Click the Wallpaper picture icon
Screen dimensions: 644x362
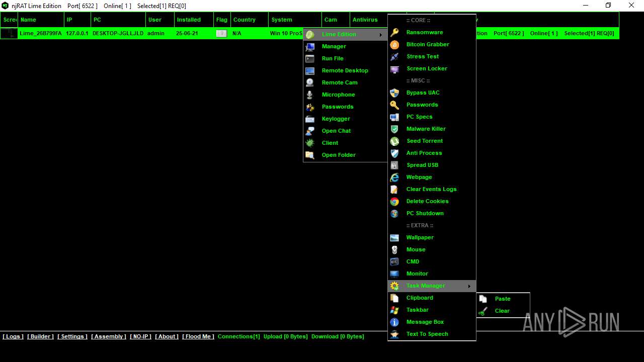(394, 237)
